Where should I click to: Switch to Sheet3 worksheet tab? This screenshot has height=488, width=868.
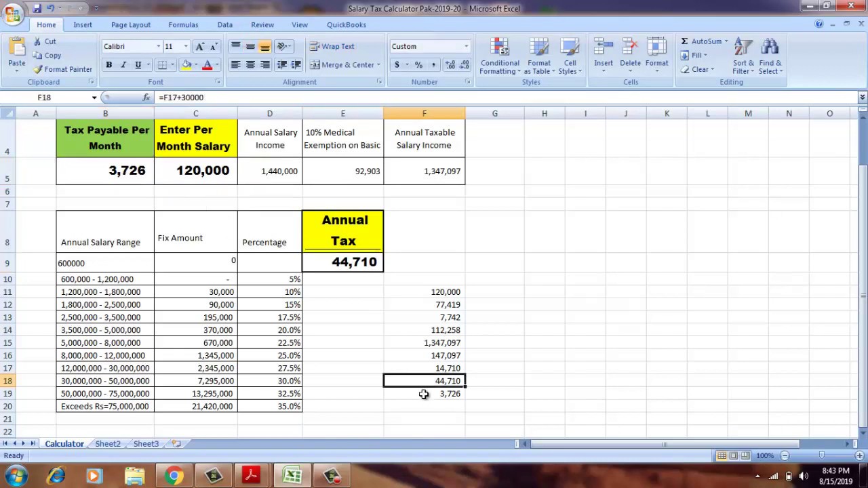tap(146, 444)
